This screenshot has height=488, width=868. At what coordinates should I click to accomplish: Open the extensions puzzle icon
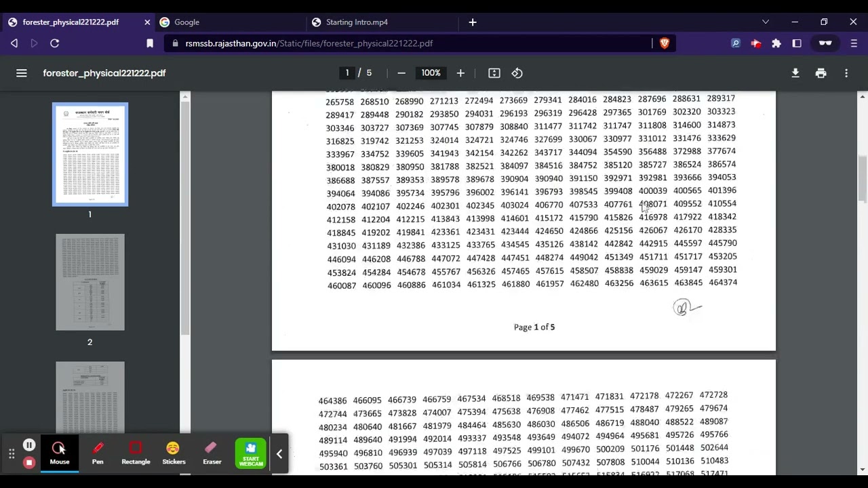(776, 43)
